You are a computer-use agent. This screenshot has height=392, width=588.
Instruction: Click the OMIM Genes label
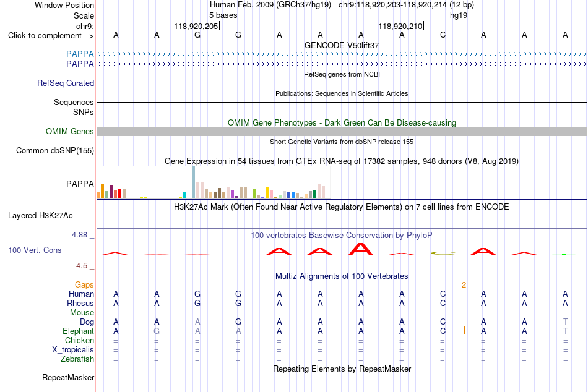click(x=69, y=131)
